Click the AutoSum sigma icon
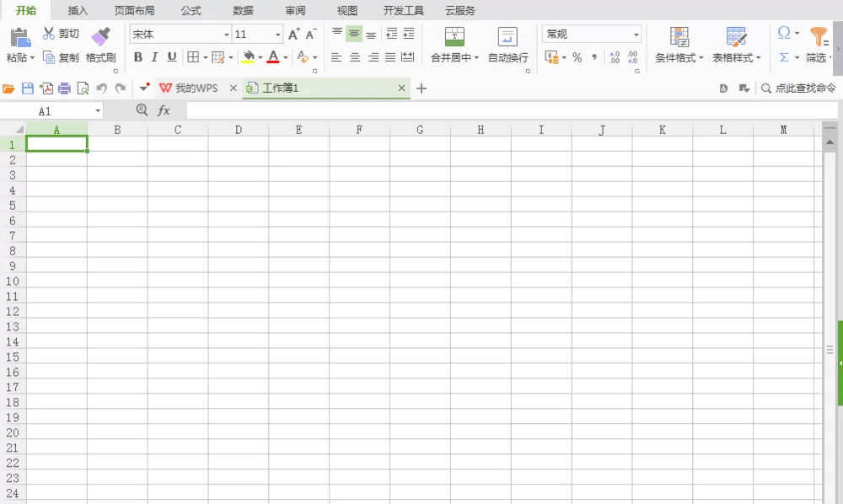This screenshot has width=843, height=504. click(784, 57)
